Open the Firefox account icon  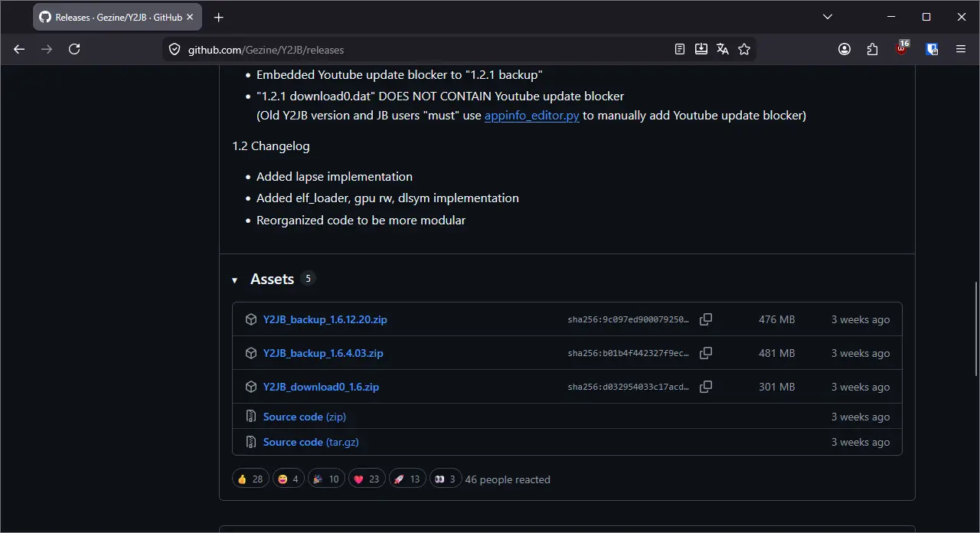(x=844, y=49)
